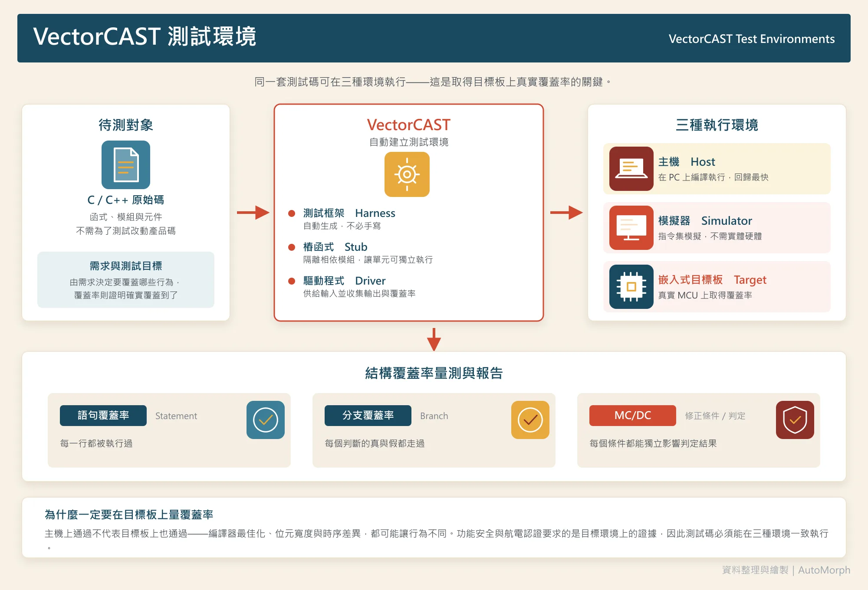Click the yellow gear icon under VectorCAST
The height and width of the screenshot is (590, 868).
coord(407,174)
